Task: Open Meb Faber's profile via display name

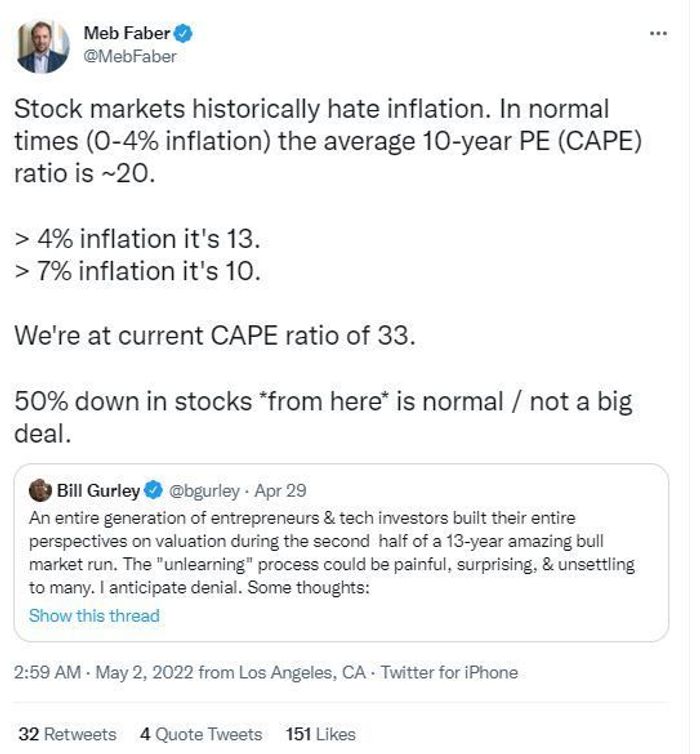Action: (126, 34)
